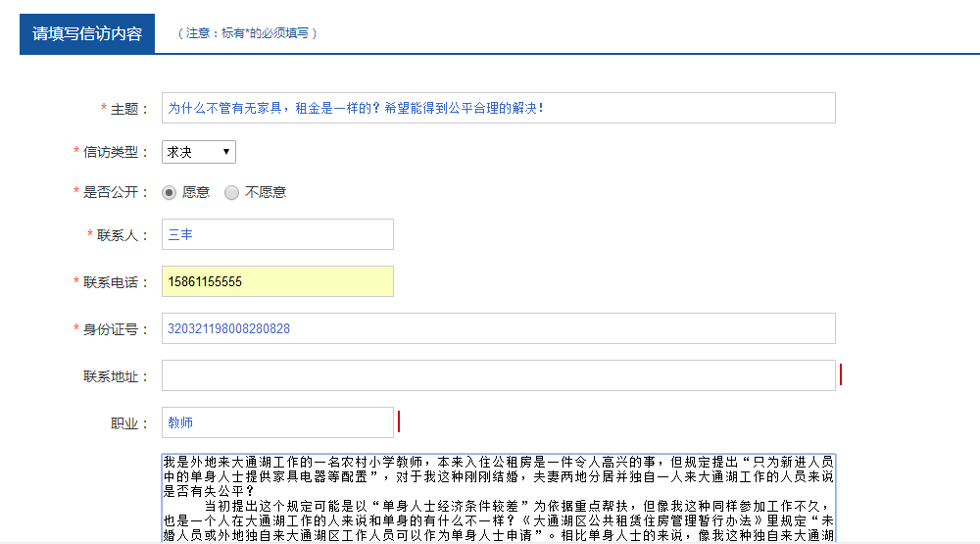The image size is (980, 544).
Task: Click the 联系人 field containing 三丰
Action: [277, 234]
